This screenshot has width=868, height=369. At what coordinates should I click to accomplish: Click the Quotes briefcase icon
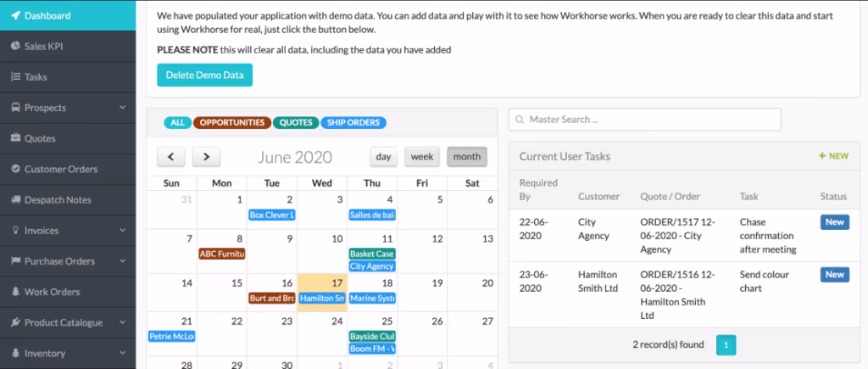[x=15, y=138]
